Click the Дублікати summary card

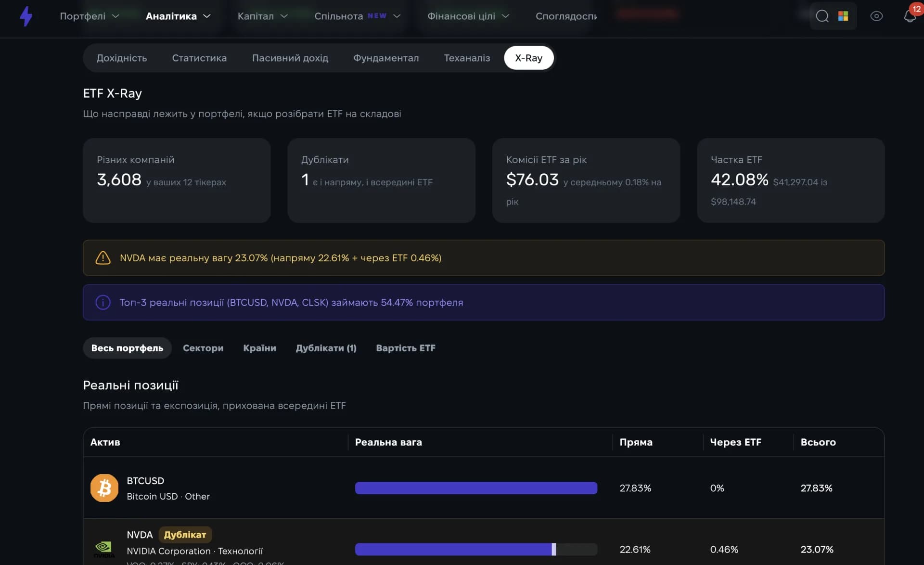click(x=381, y=180)
